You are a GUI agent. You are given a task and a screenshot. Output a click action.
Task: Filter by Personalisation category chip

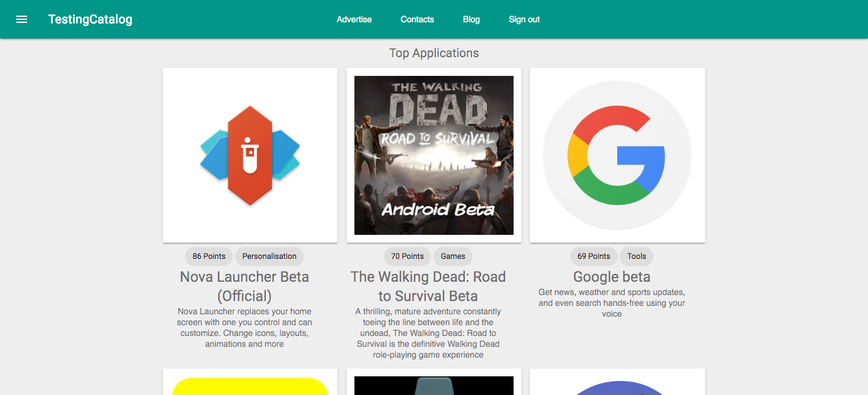269,256
